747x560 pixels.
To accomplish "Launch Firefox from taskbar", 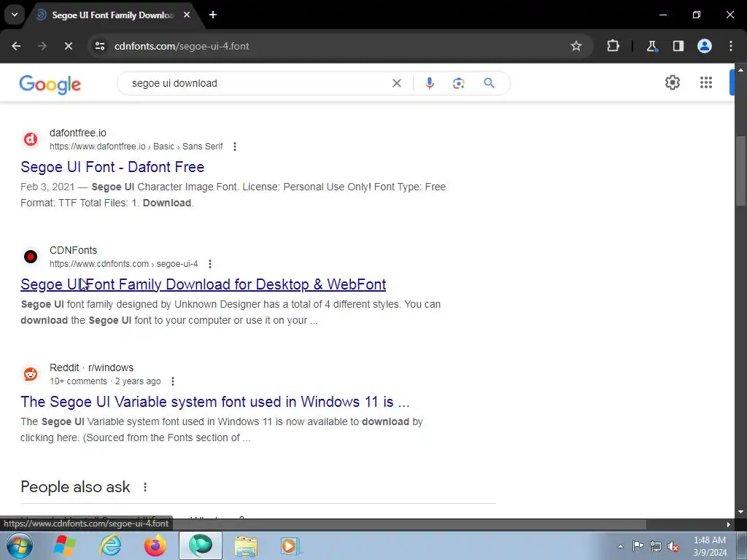I will click(155, 545).
